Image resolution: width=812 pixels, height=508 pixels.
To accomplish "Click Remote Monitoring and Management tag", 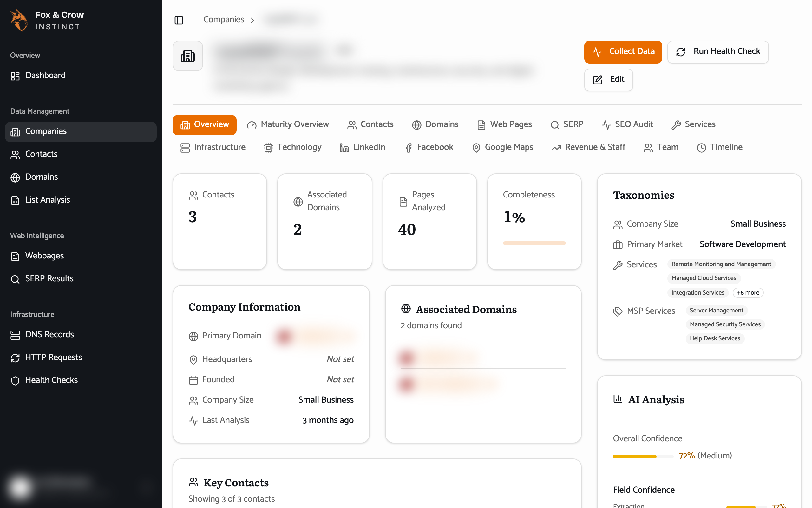I will click(x=721, y=264).
